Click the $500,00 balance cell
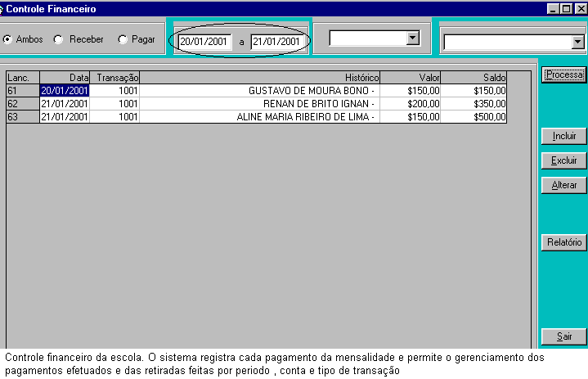The image size is (588, 379). point(474,117)
